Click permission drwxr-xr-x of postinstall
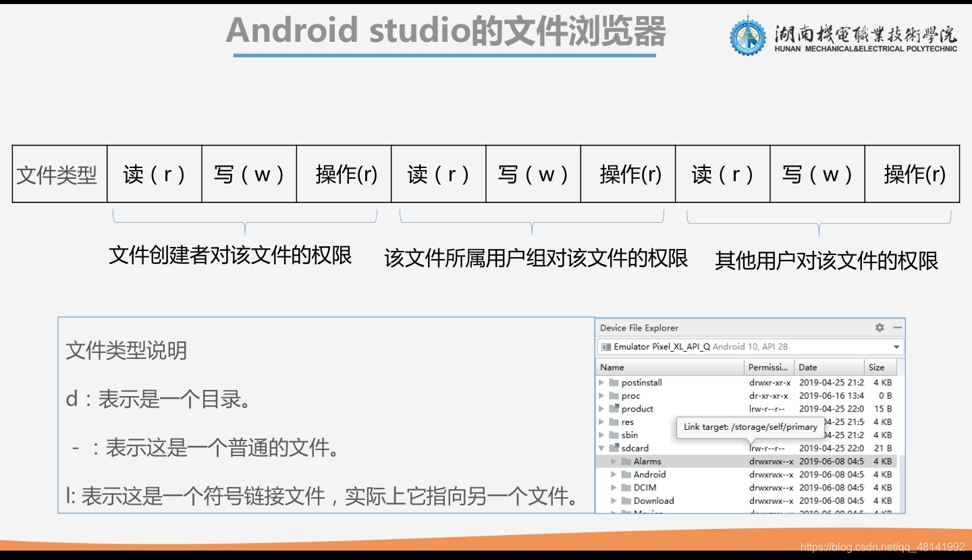Screen dimensions: 972x560 pyautogui.click(x=769, y=383)
